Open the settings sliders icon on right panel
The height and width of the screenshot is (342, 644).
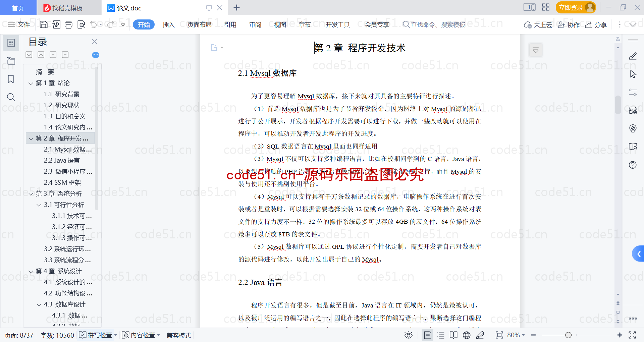pyautogui.click(x=633, y=92)
